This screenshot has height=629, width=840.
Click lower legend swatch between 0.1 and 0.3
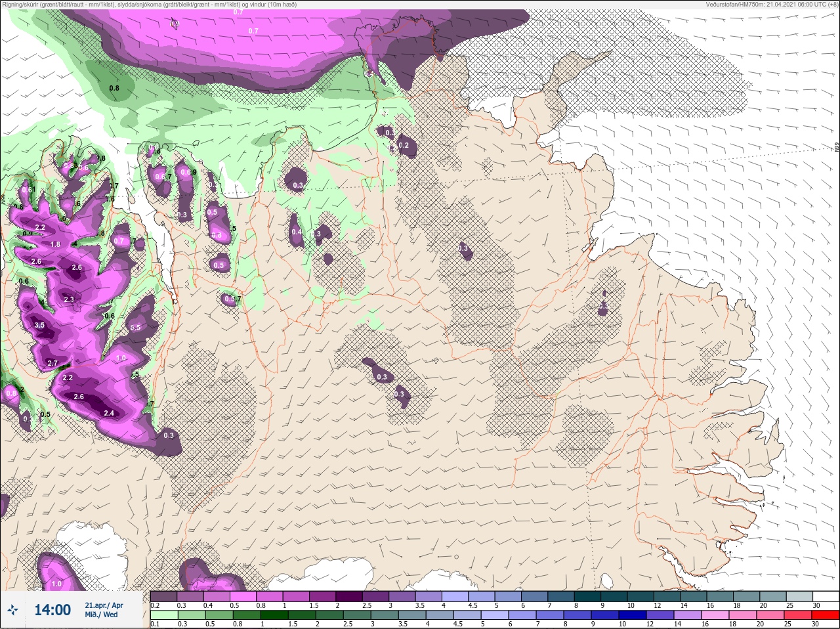[x=163, y=615]
